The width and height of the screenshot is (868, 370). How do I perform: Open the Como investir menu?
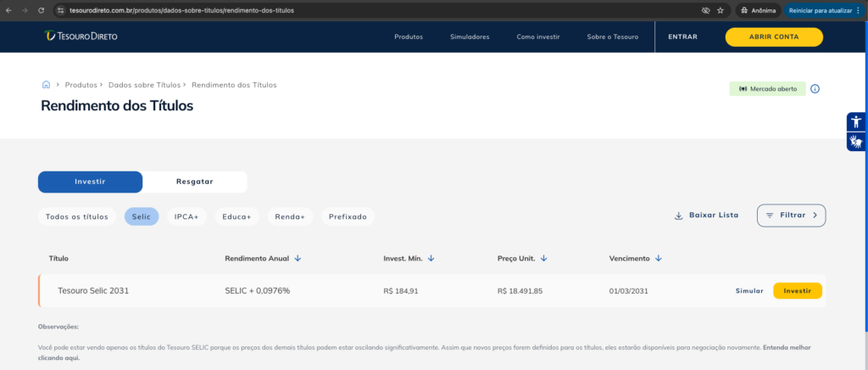pos(538,37)
